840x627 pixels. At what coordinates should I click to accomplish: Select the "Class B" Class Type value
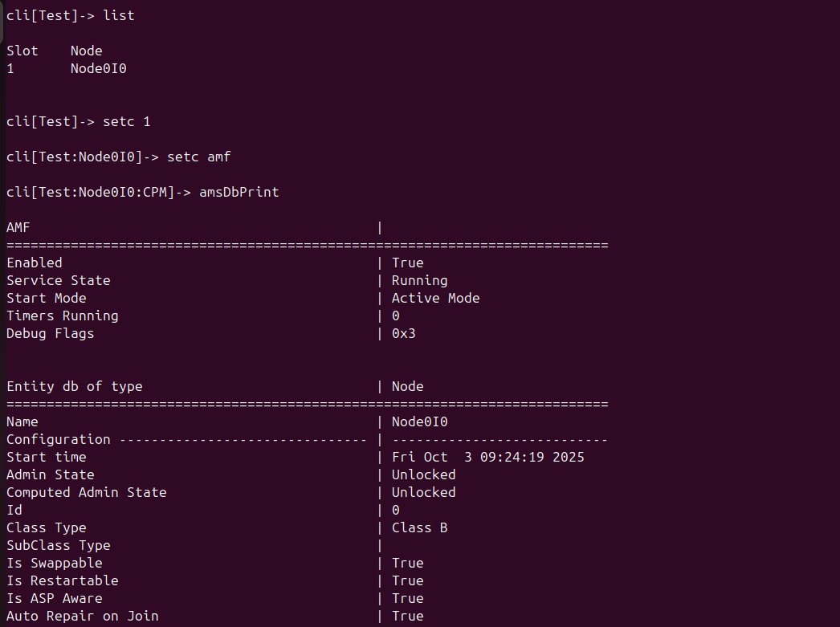419,527
